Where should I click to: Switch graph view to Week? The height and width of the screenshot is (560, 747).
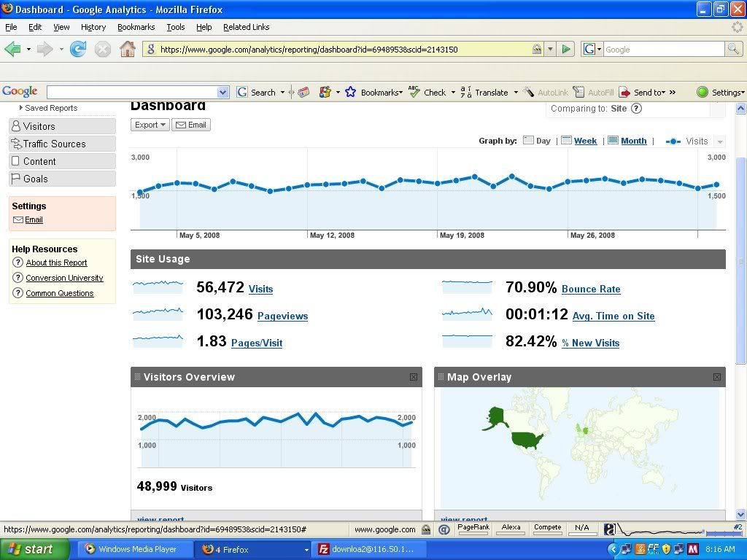579,141
